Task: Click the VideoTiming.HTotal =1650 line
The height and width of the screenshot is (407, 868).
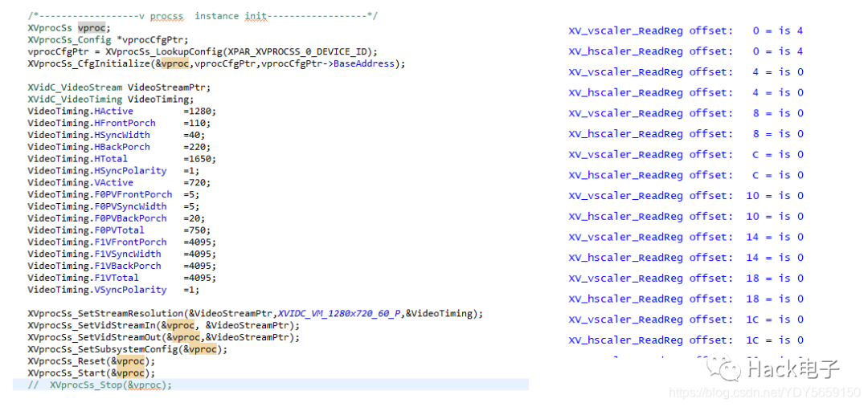Action: (122, 159)
